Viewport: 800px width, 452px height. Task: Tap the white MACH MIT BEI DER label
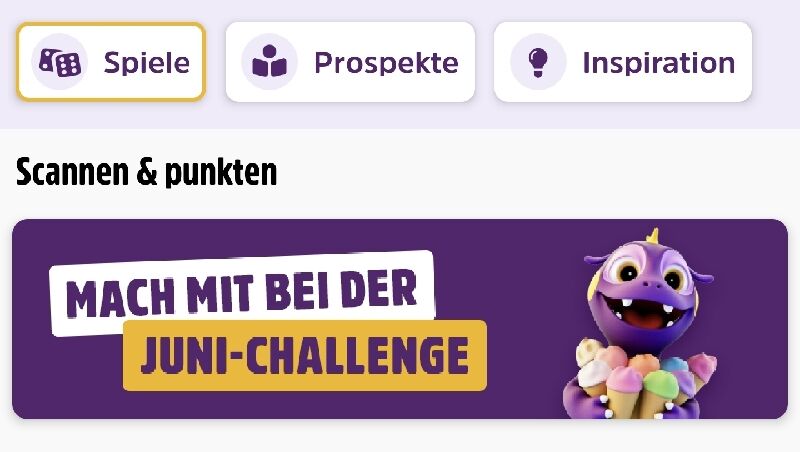coord(242,293)
